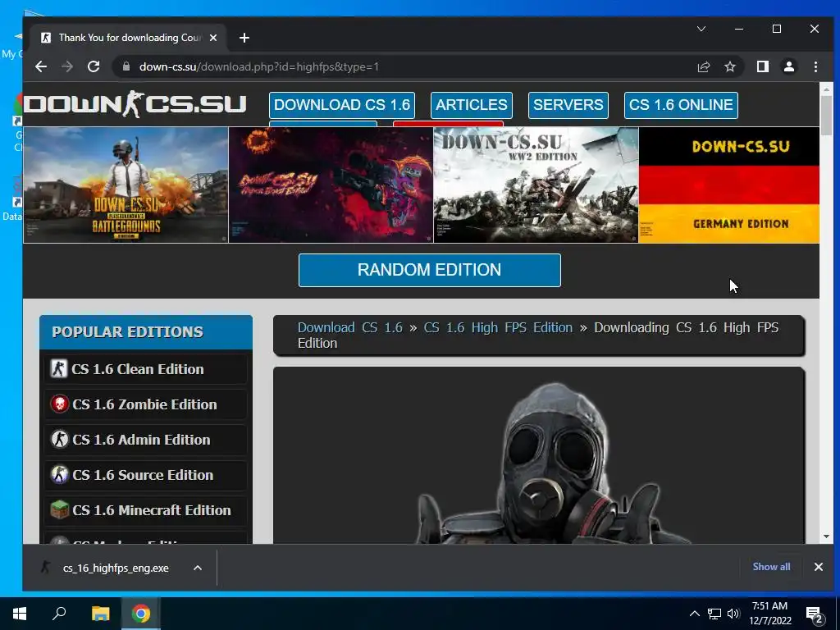
Task: Click the browser forward arrow
Action: click(x=67, y=66)
